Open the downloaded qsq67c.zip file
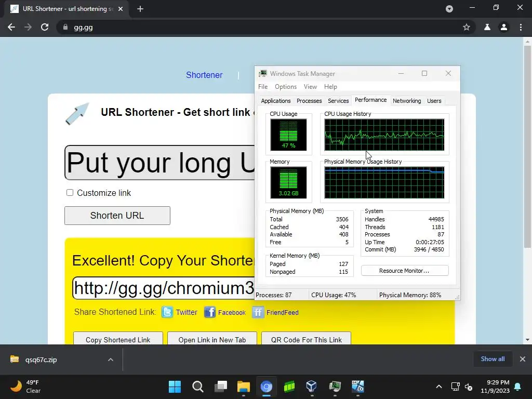532x399 pixels. point(41,360)
